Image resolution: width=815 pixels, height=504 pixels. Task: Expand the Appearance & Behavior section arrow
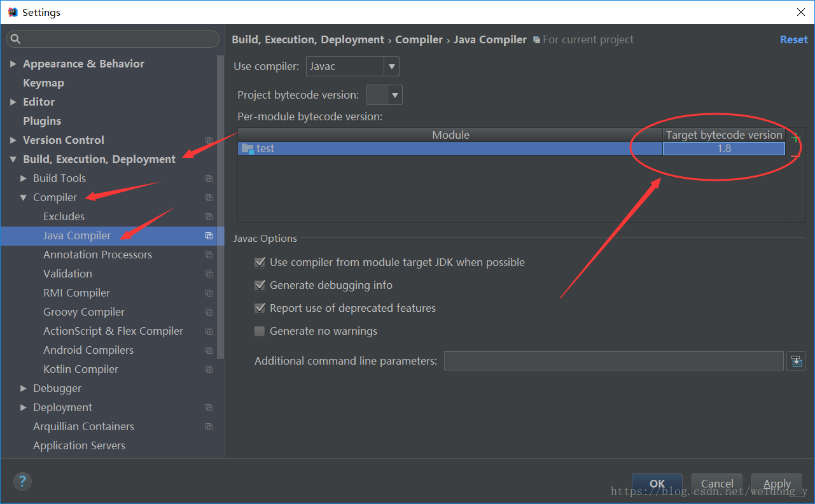click(13, 64)
